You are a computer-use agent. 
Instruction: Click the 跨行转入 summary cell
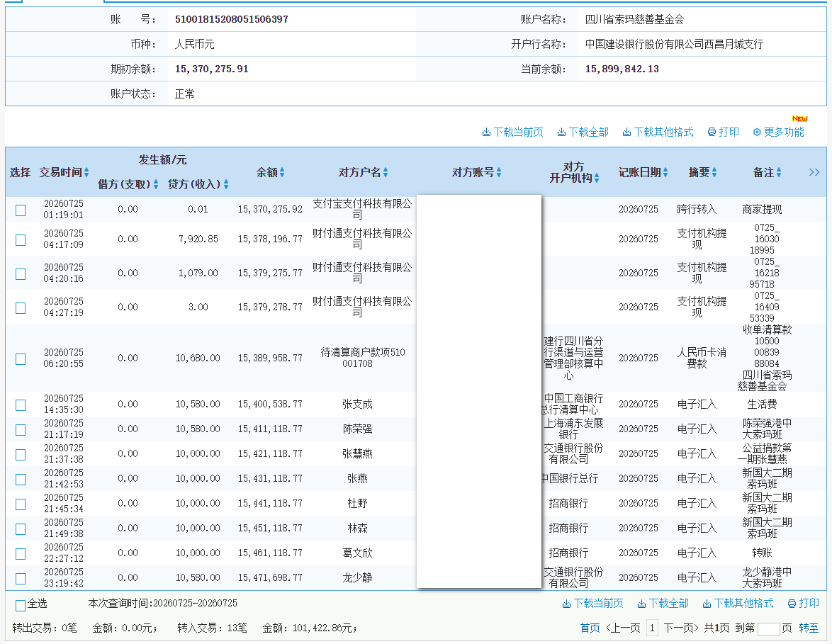[697, 210]
